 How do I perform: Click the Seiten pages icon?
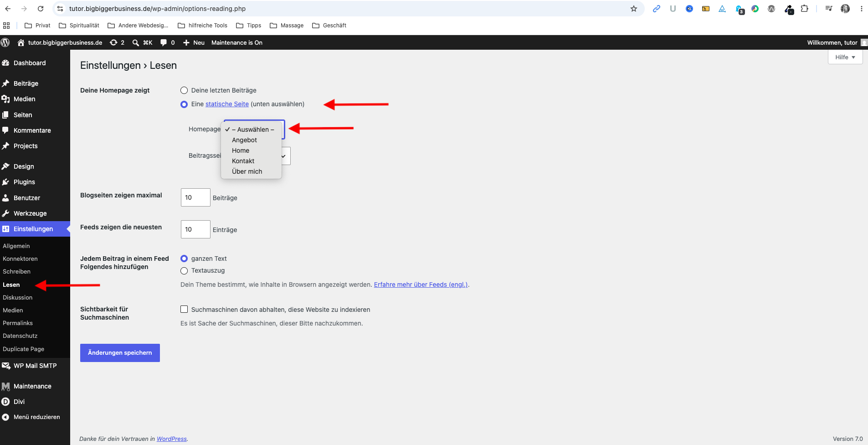point(6,115)
